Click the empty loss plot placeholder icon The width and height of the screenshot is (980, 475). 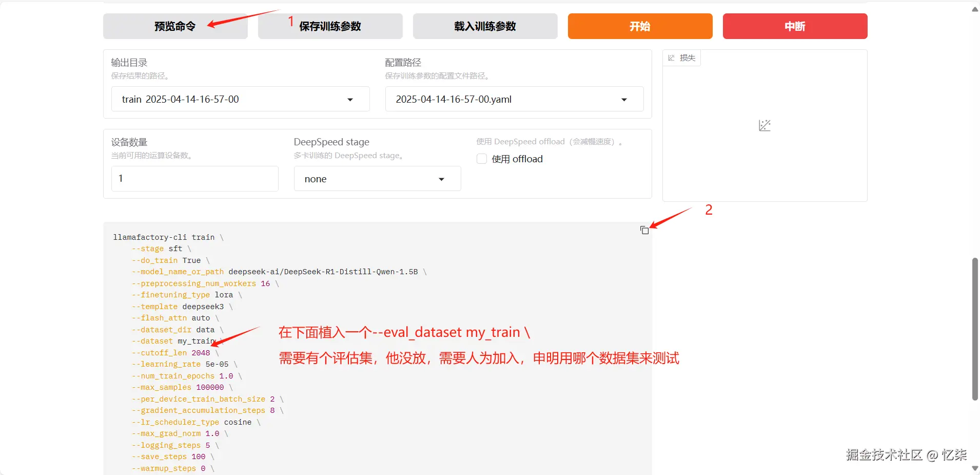(x=765, y=125)
